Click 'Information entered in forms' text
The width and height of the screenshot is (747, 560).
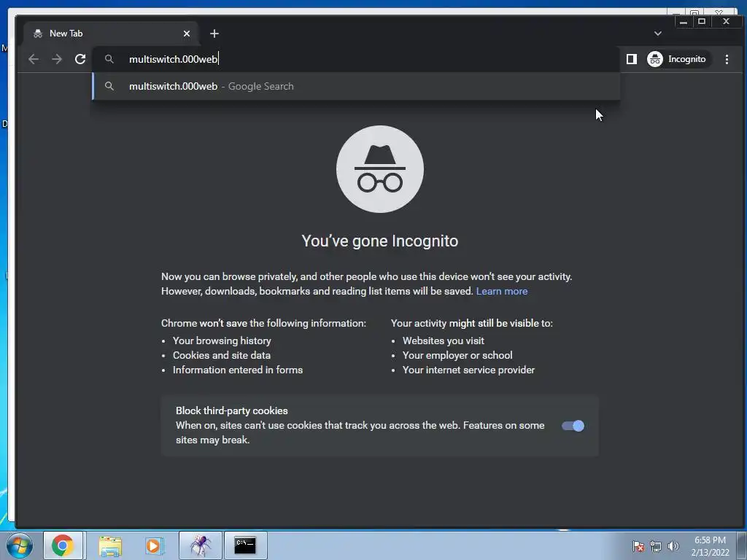point(238,370)
